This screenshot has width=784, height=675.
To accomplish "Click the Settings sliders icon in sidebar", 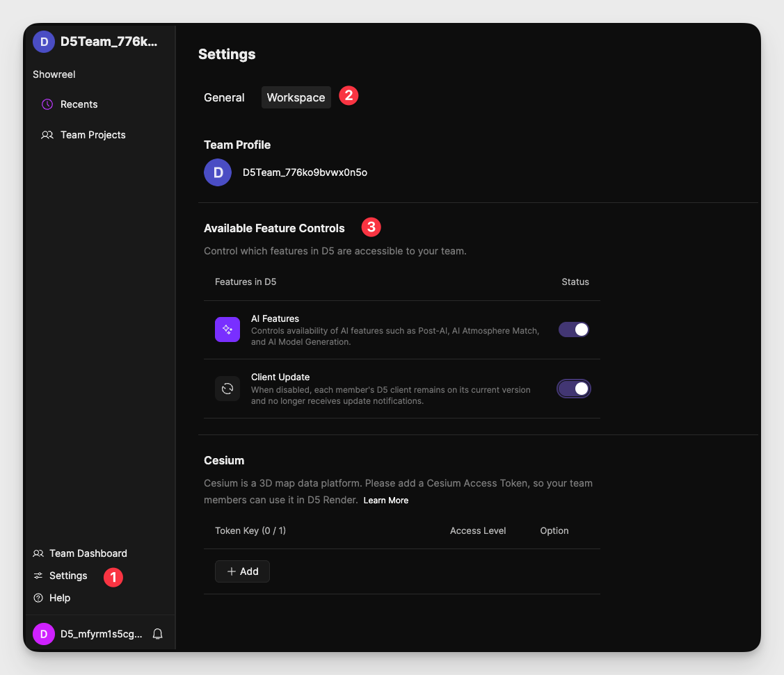I will pyautogui.click(x=38, y=576).
